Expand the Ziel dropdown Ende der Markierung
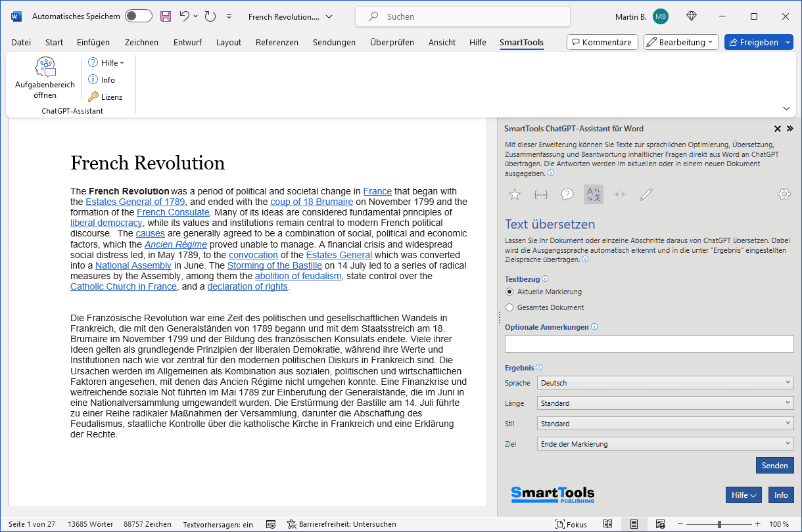The width and height of the screenshot is (802, 532). pos(665,444)
